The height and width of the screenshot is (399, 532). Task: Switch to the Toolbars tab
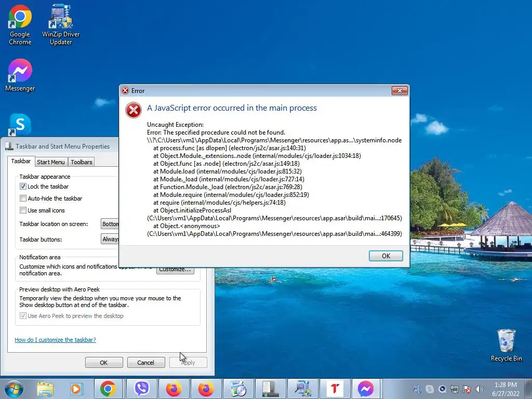click(x=82, y=162)
